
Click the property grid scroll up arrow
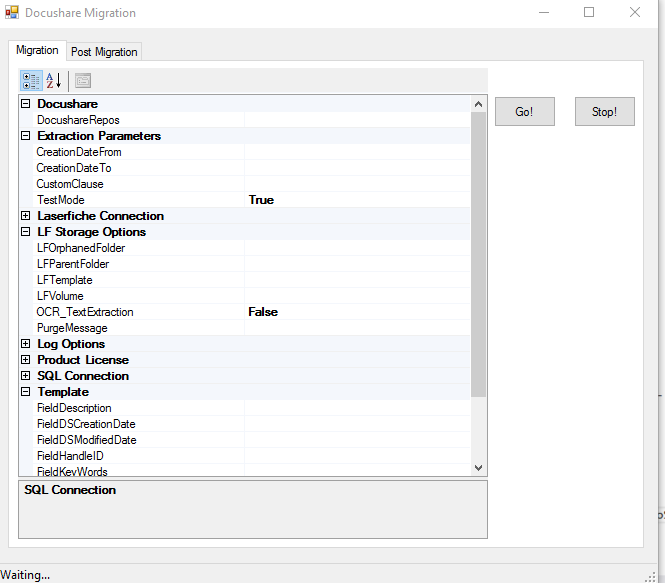tap(478, 104)
